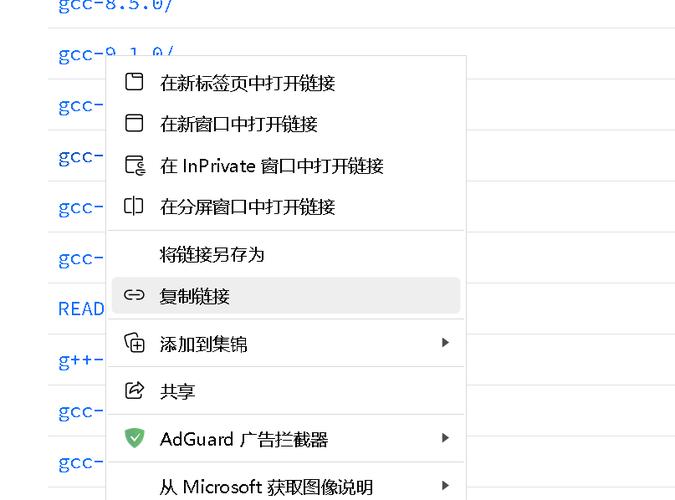The width and height of the screenshot is (675, 500).
Task: Click the InPrivate window icon
Action: (x=135, y=165)
